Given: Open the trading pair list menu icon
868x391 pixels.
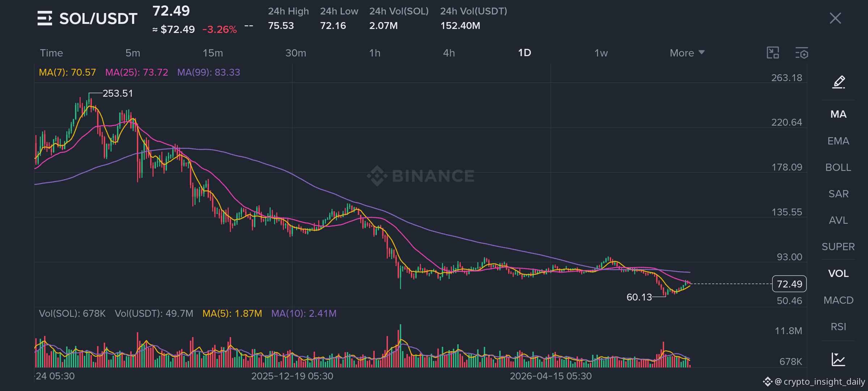Looking at the screenshot, I should click(45, 18).
